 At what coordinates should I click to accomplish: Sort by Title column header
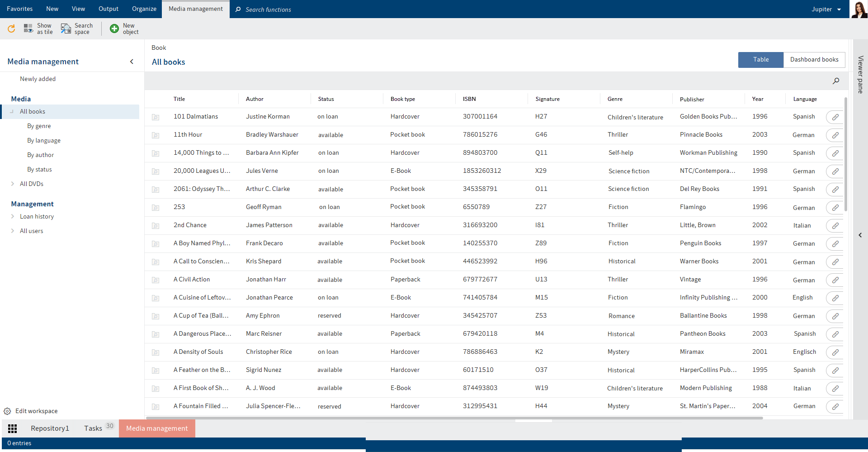tap(179, 99)
